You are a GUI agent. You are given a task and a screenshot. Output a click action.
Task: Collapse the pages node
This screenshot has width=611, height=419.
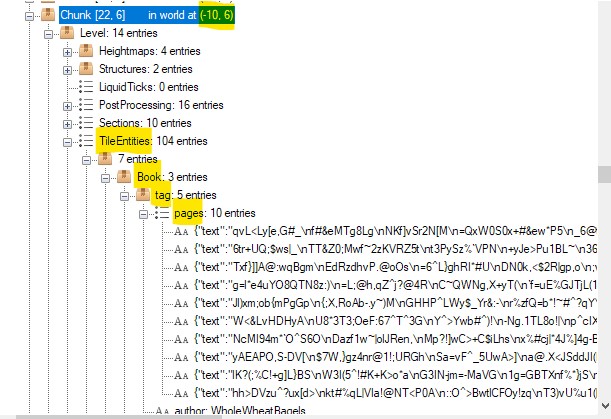tap(143, 214)
